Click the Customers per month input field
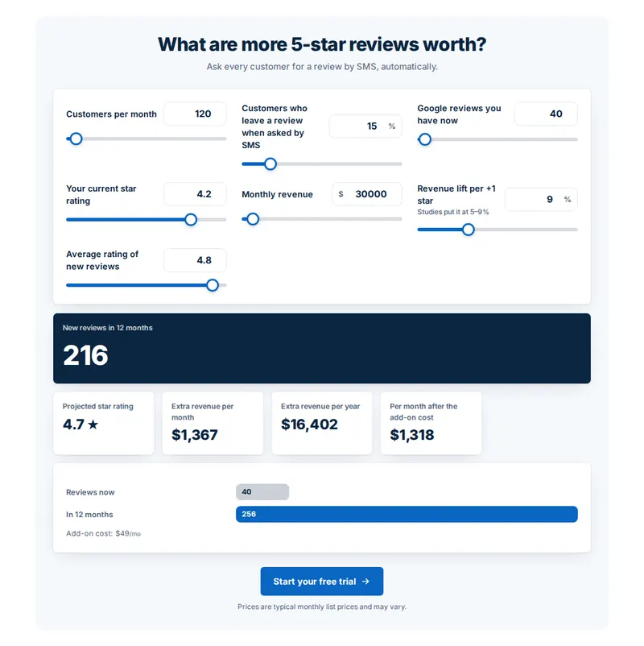 click(x=195, y=114)
